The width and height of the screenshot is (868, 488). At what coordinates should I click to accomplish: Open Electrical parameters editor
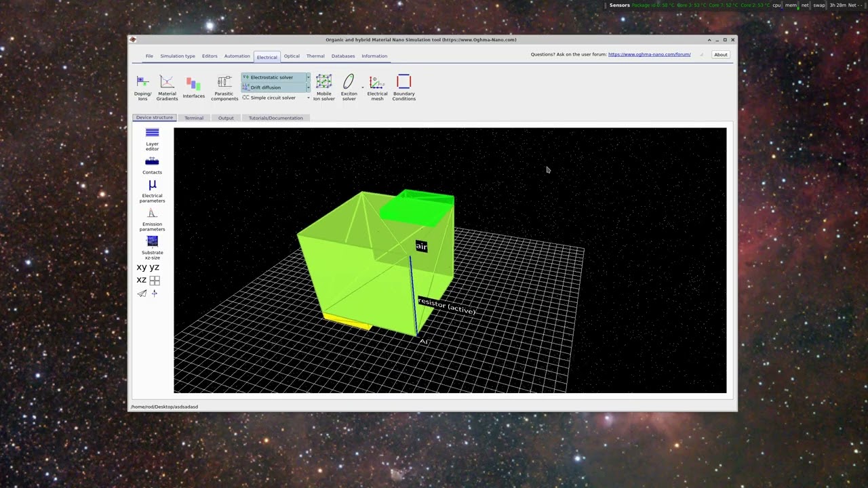point(152,192)
